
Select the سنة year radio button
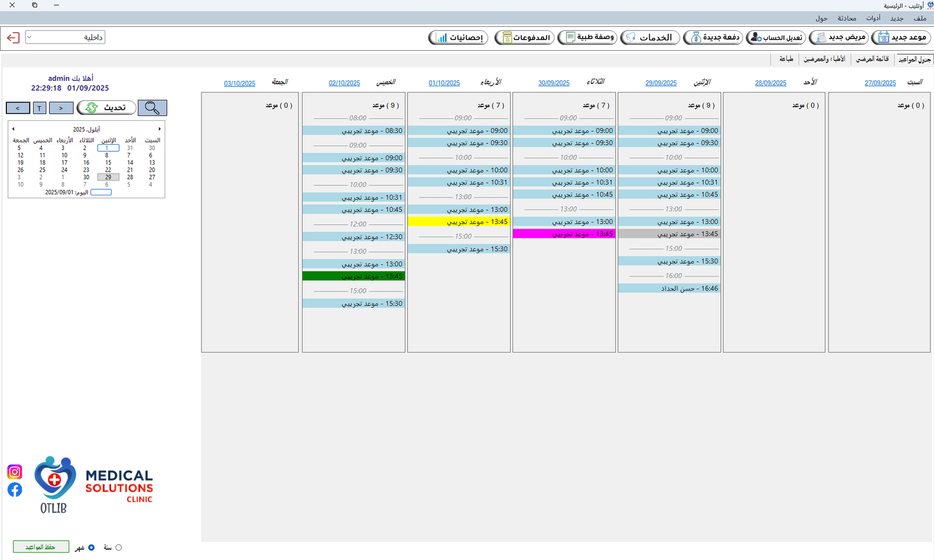[119, 548]
